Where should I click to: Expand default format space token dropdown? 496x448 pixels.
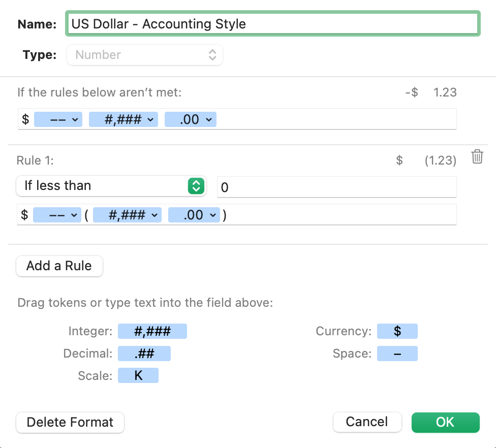coord(58,120)
